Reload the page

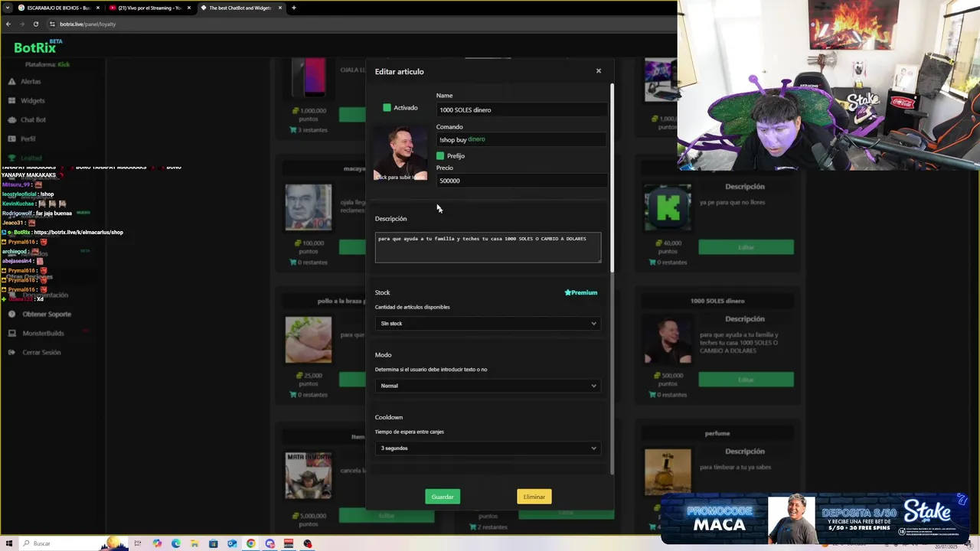pyautogui.click(x=35, y=24)
